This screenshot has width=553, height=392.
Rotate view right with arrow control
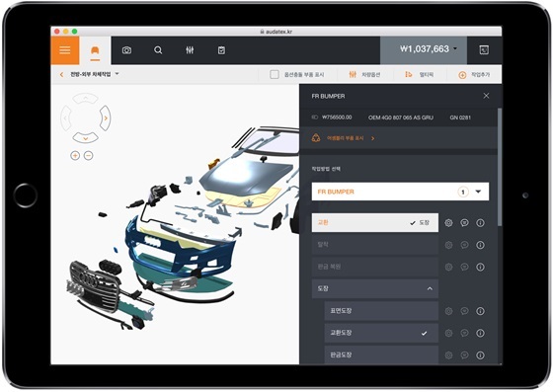pyautogui.click(x=105, y=118)
